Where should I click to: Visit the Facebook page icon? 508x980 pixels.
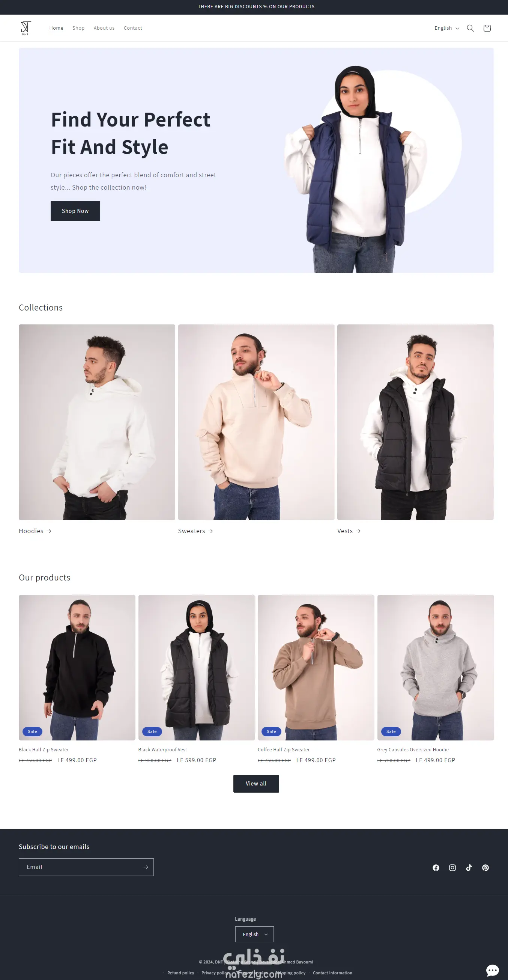(436, 867)
